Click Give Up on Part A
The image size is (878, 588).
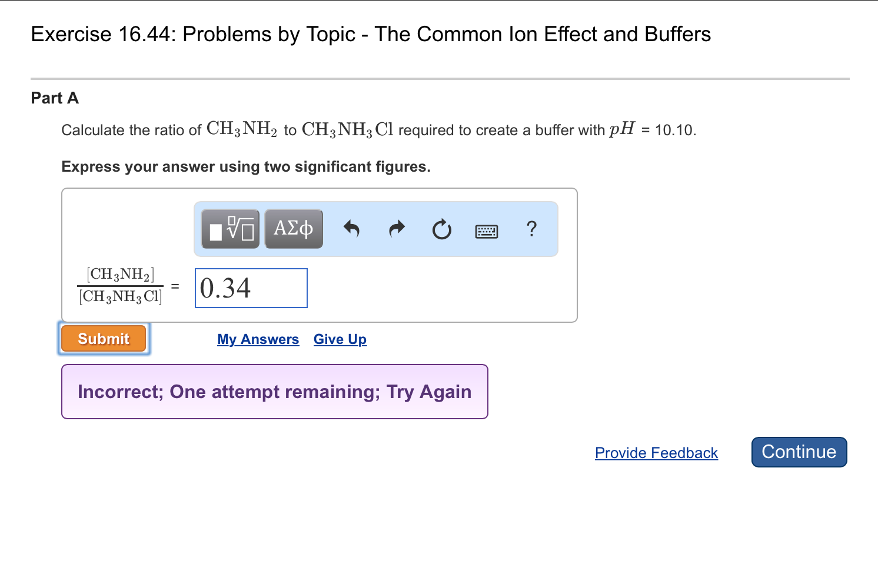point(340,339)
